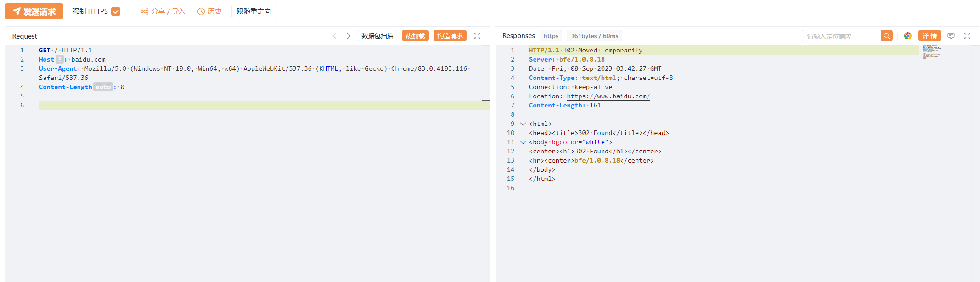The height and width of the screenshot is (282, 980).
Task: Toggle the 强制 HTTPS checkbox
Action: coord(116,11)
